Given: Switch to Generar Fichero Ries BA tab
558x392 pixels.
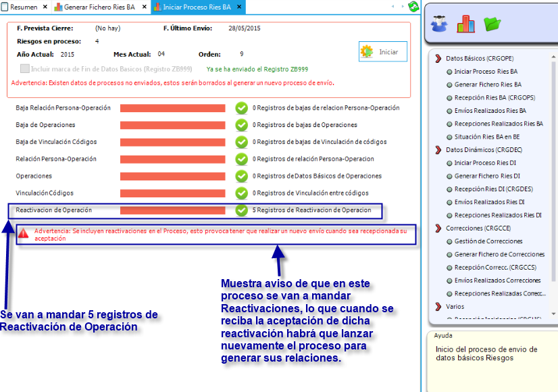Looking at the screenshot, I should pyautogui.click(x=98, y=7).
